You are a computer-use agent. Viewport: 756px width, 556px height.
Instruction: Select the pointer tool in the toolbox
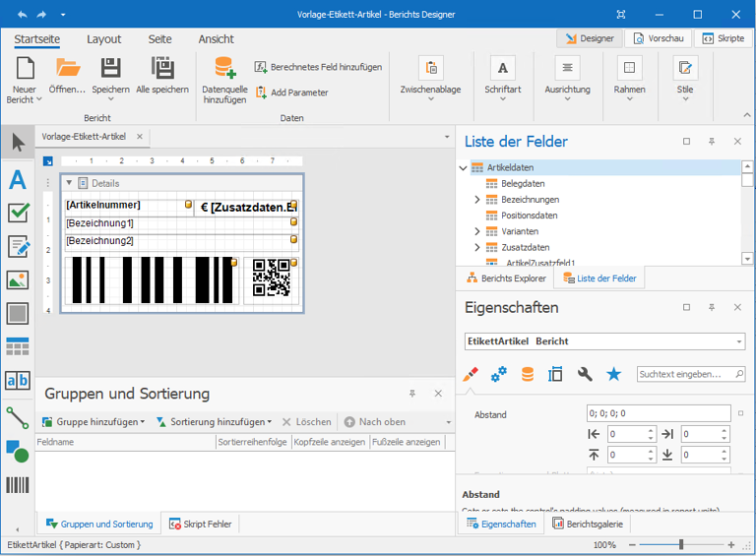[18, 142]
